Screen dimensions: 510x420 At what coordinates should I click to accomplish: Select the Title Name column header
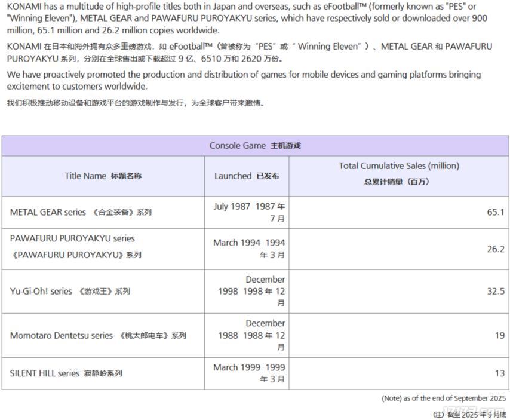103,176
